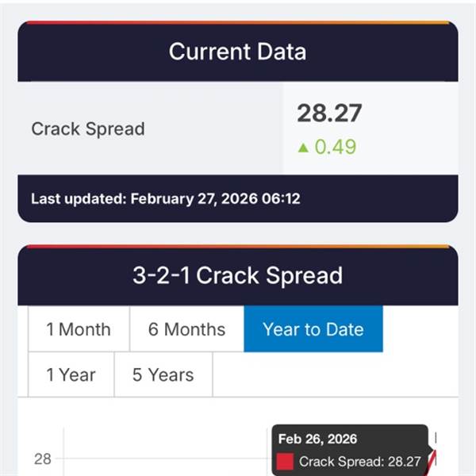Switch to the 6 Months tab
This screenshot has height=476, width=476.
pos(186,329)
